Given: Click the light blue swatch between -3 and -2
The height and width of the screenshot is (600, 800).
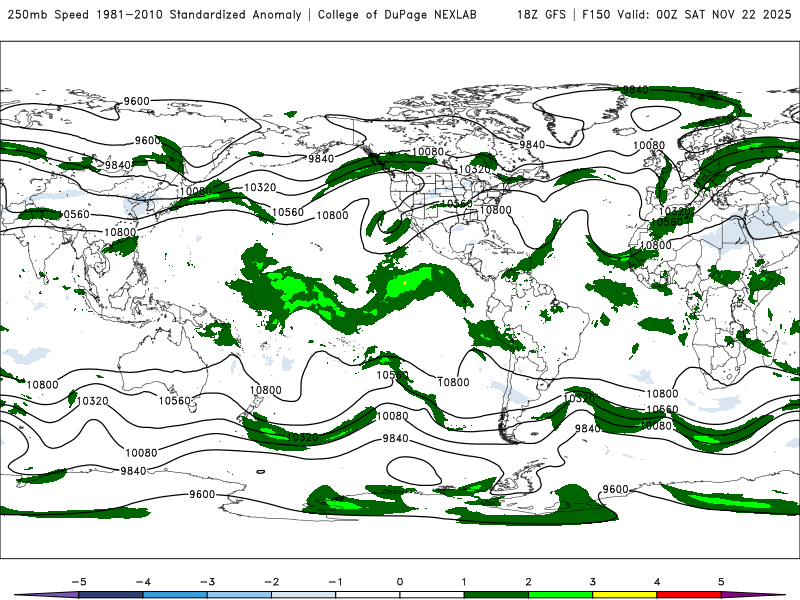Looking at the screenshot, I should [x=239, y=595].
